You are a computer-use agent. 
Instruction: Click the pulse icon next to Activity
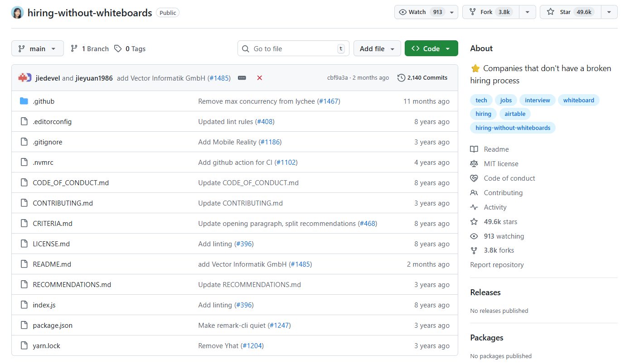tap(474, 207)
